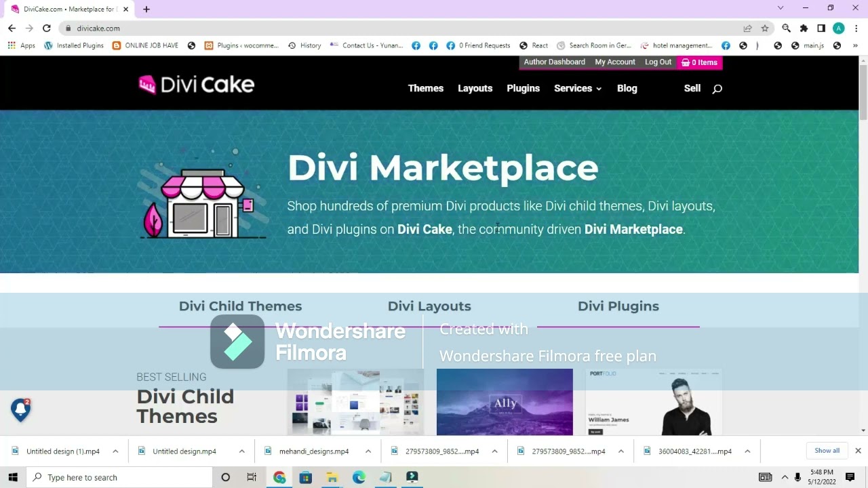The image size is (868, 488).
Task: Click the Log Out link
Action: (x=658, y=62)
